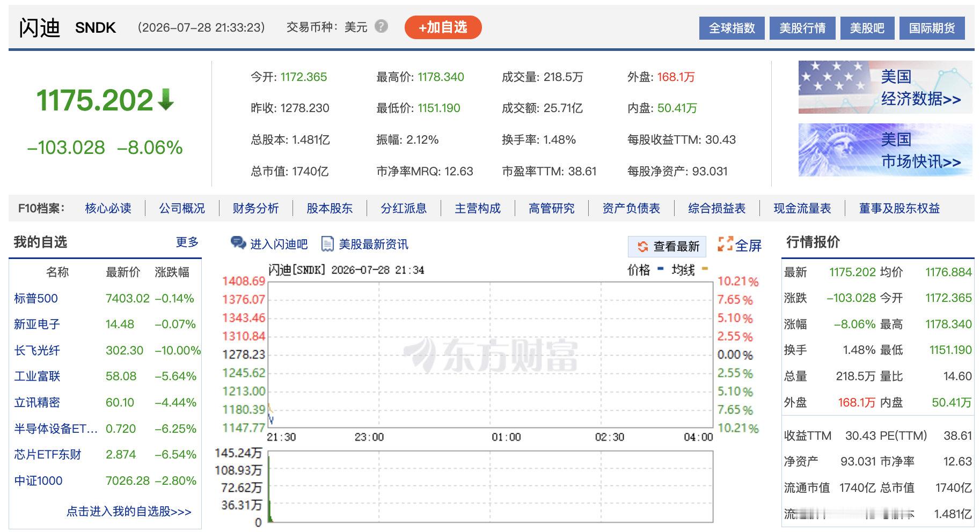Click 查看最新 refresh button
This screenshot has width=980, height=532.
tap(667, 247)
